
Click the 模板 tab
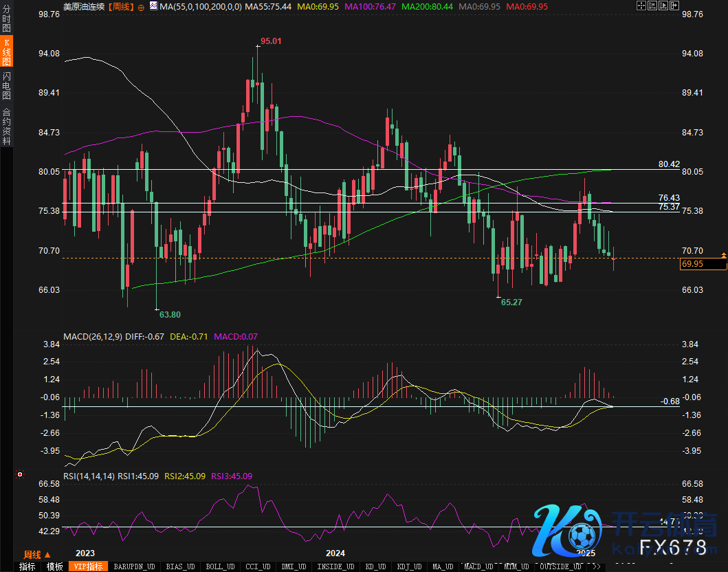(x=55, y=566)
